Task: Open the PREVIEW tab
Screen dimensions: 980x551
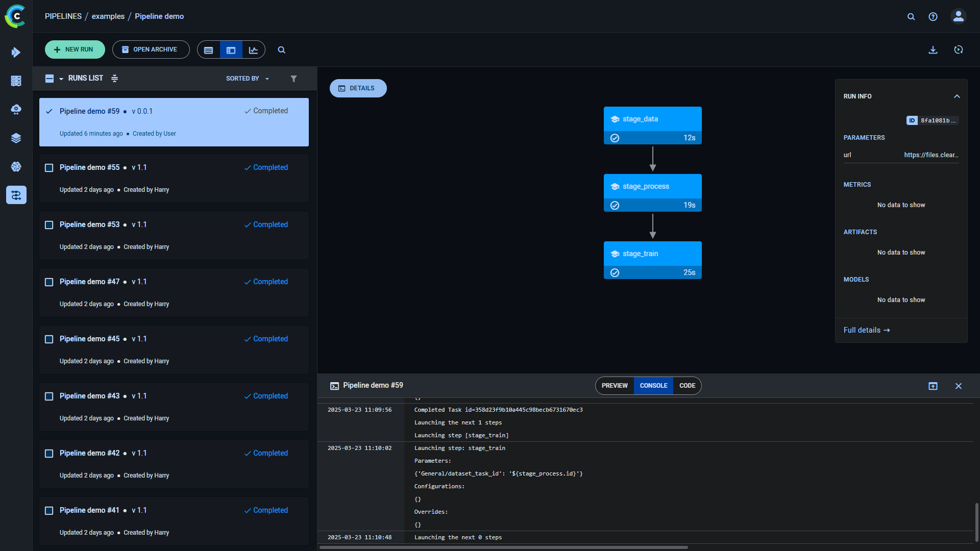Action: point(615,386)
